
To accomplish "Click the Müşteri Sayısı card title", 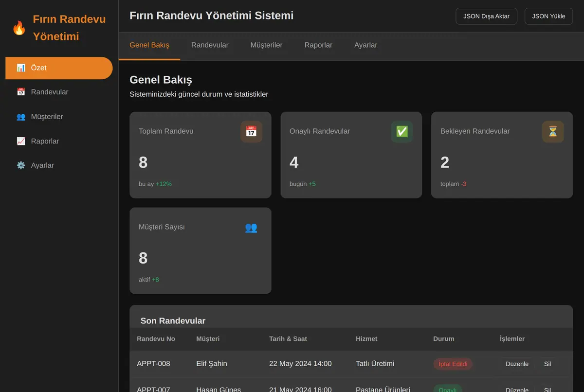I will (x=162, y=227).
